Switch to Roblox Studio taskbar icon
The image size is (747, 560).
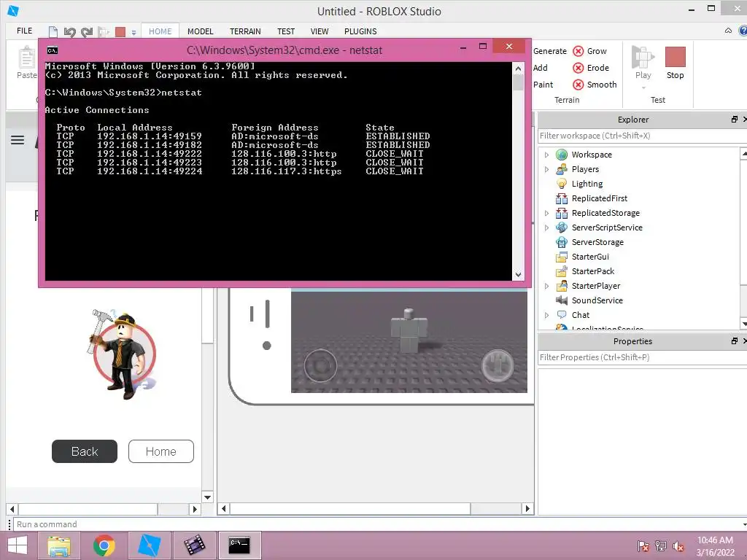(149, 545)
